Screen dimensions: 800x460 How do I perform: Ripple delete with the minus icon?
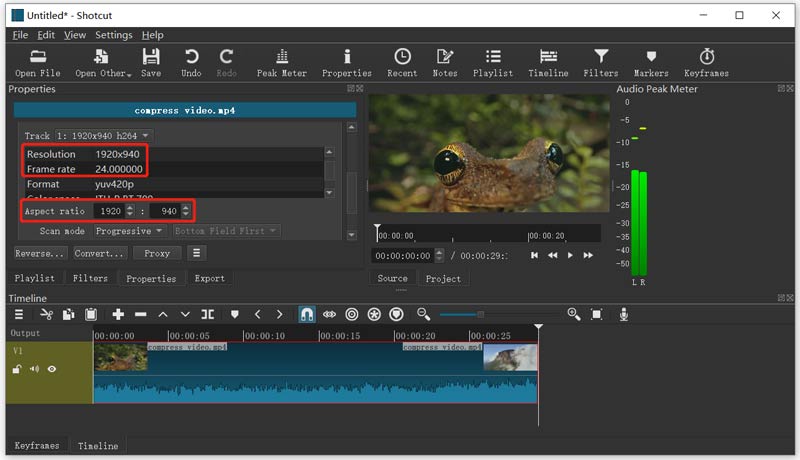141,314
